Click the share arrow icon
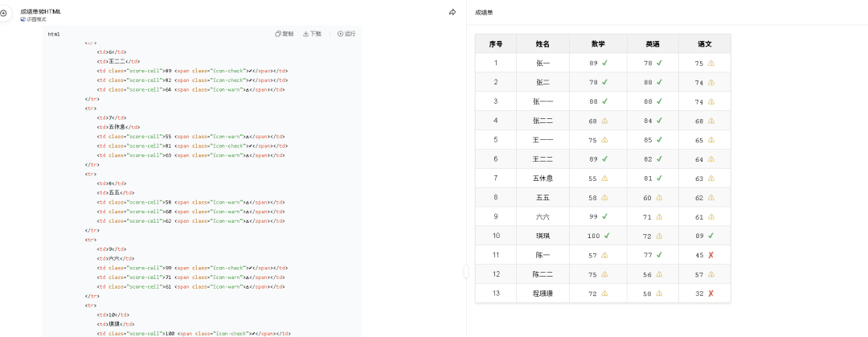The width and height of the screenshot is (868, 337). click(x=452, y=12)
